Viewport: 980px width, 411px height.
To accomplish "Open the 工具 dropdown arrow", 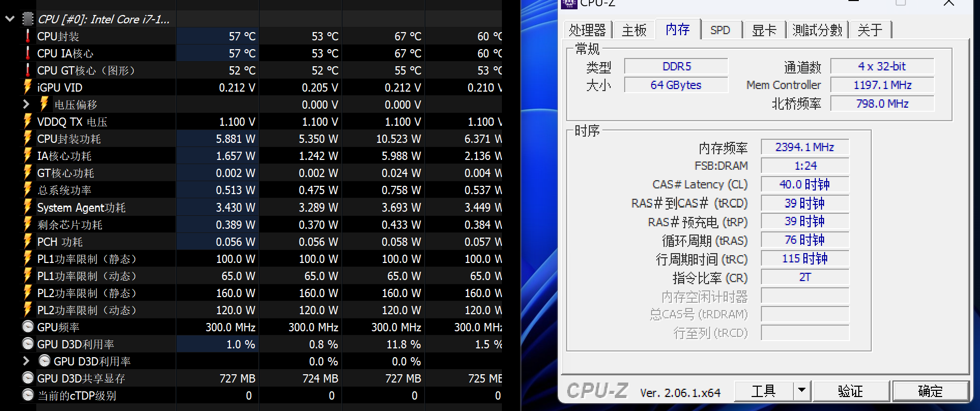I will tap(801, 390).
